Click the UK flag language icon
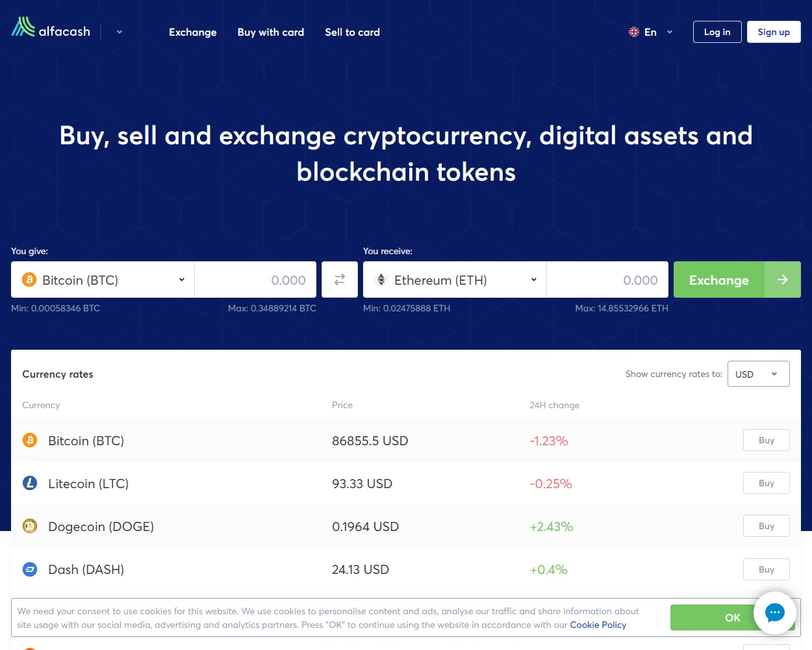812x650 pixels. pyautogui.click(x=634, y=32)
